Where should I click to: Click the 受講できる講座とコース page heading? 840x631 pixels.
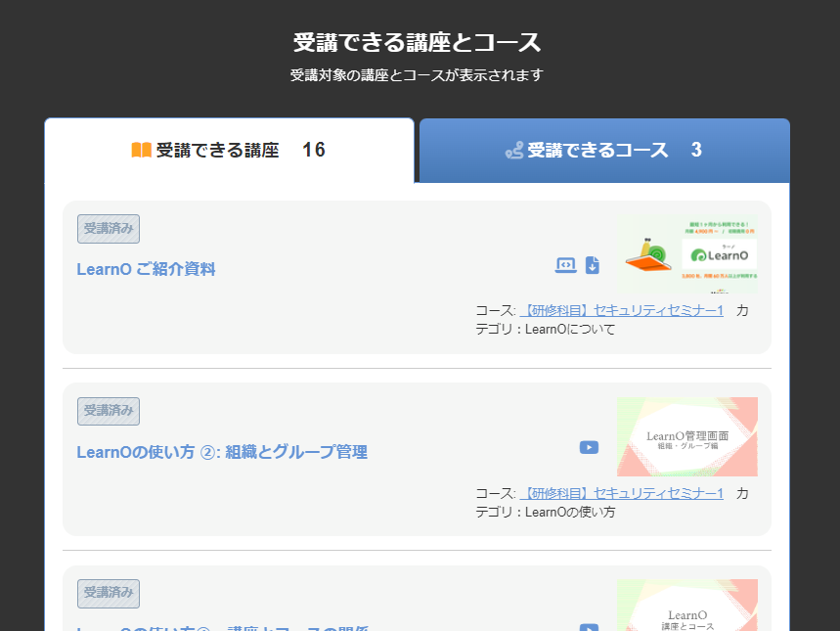[x=417, y=42]
